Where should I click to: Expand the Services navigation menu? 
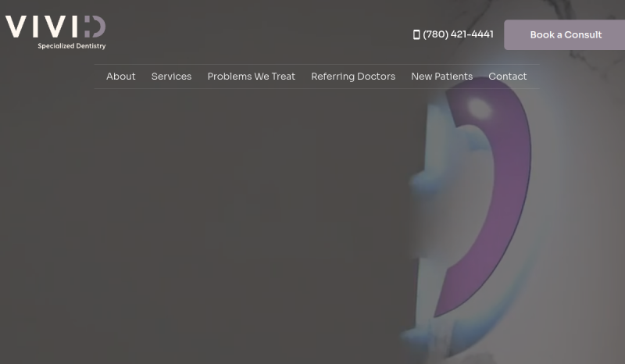point(171,77)
